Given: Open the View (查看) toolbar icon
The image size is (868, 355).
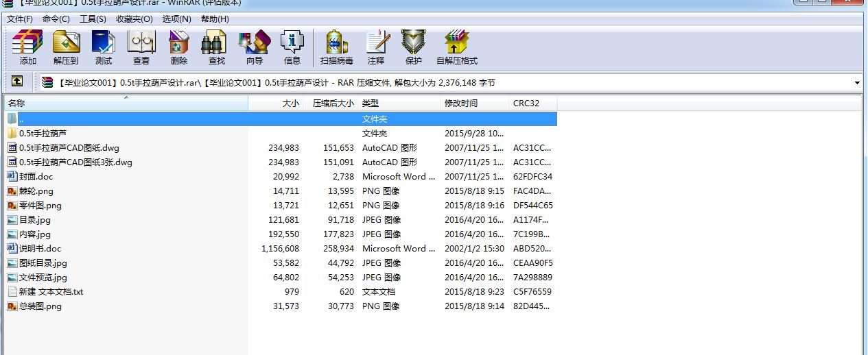Looking at the screenshot, I should click(x=141, y=42).
